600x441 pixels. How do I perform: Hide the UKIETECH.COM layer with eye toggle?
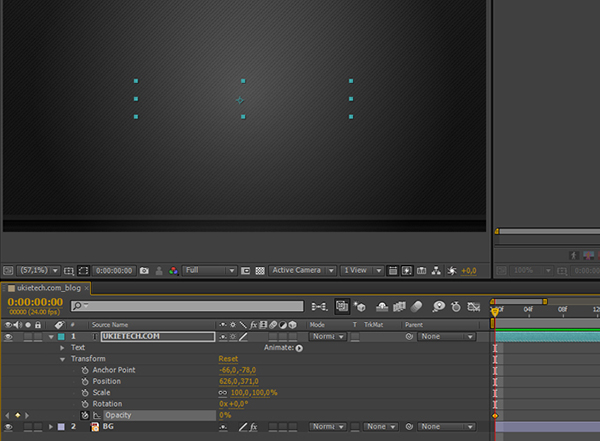click(x=8, y=337)
